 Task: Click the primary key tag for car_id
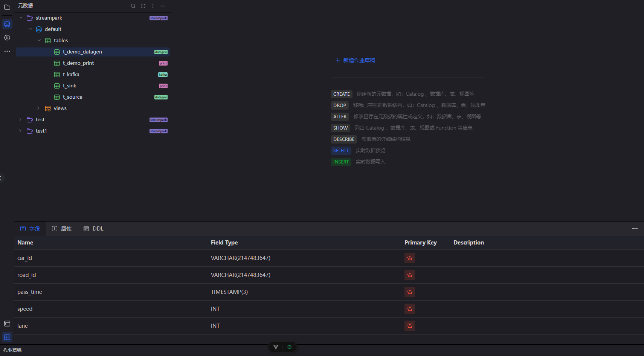(x=409, y=258)
